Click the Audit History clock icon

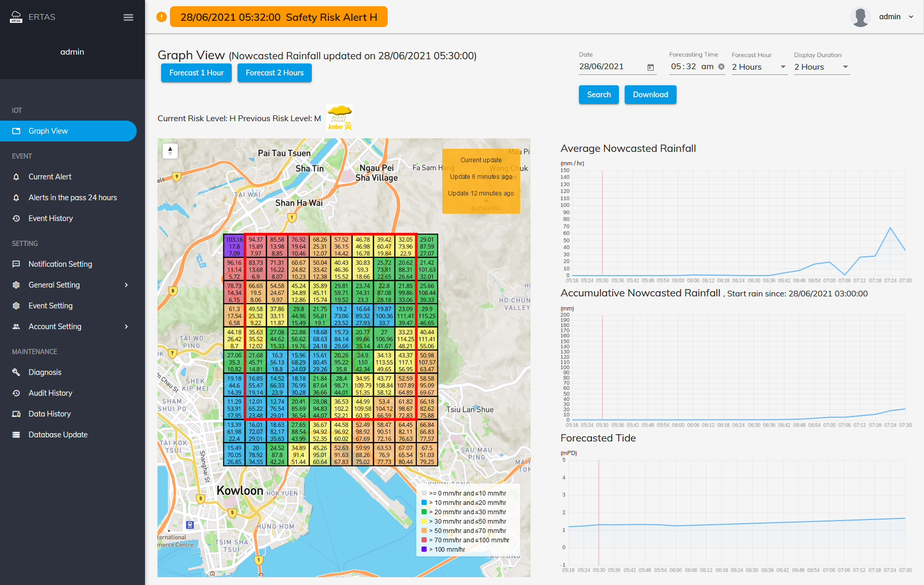(16, 393)
